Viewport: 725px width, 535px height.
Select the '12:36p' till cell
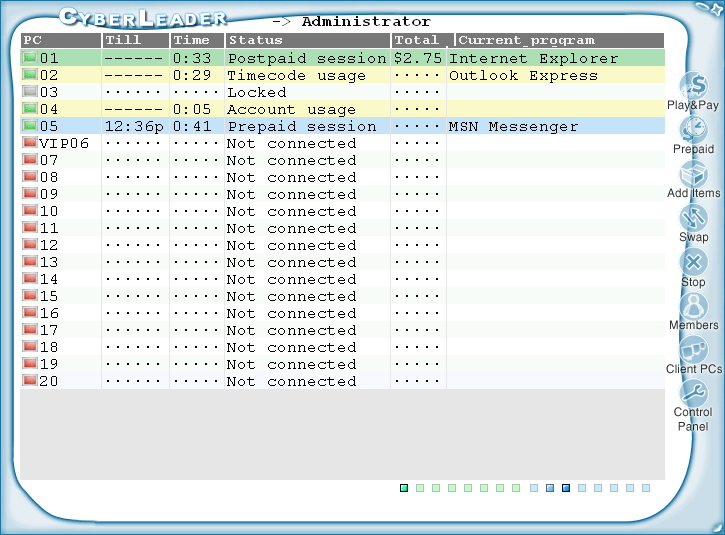tap(134, 126)
